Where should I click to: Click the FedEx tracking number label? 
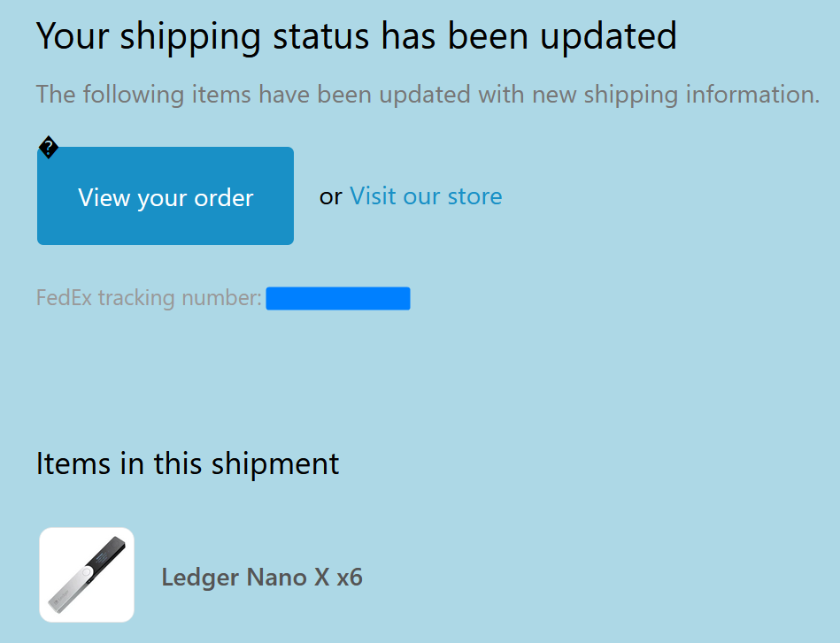[x=149, y=298]
